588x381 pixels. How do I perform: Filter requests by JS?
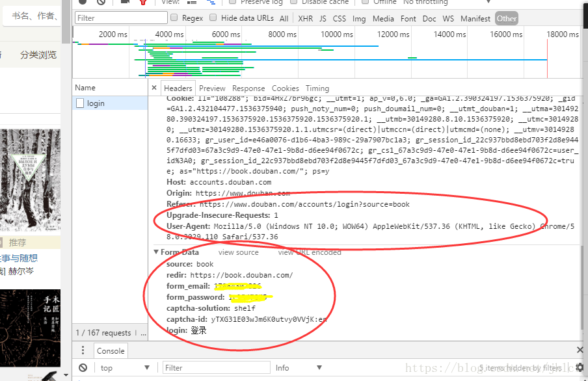pos(323,18)
